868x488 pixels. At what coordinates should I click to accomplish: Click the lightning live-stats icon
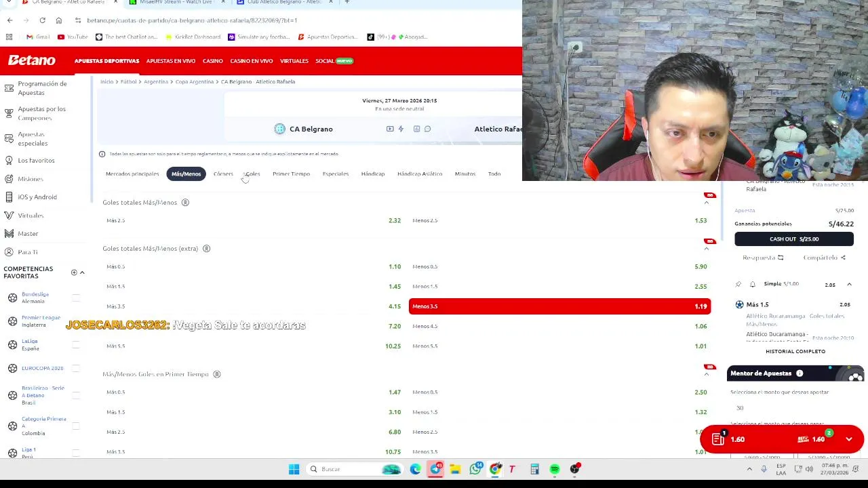pos(401,129)
